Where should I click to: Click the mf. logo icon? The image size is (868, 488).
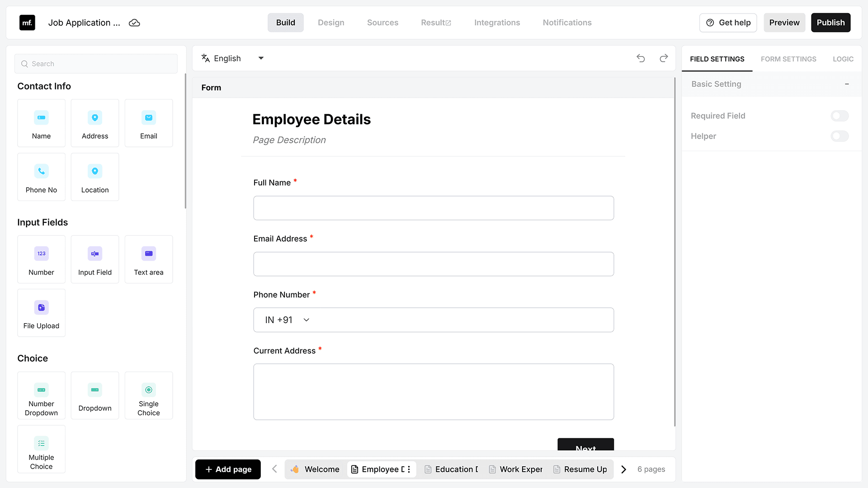[27, 23]
